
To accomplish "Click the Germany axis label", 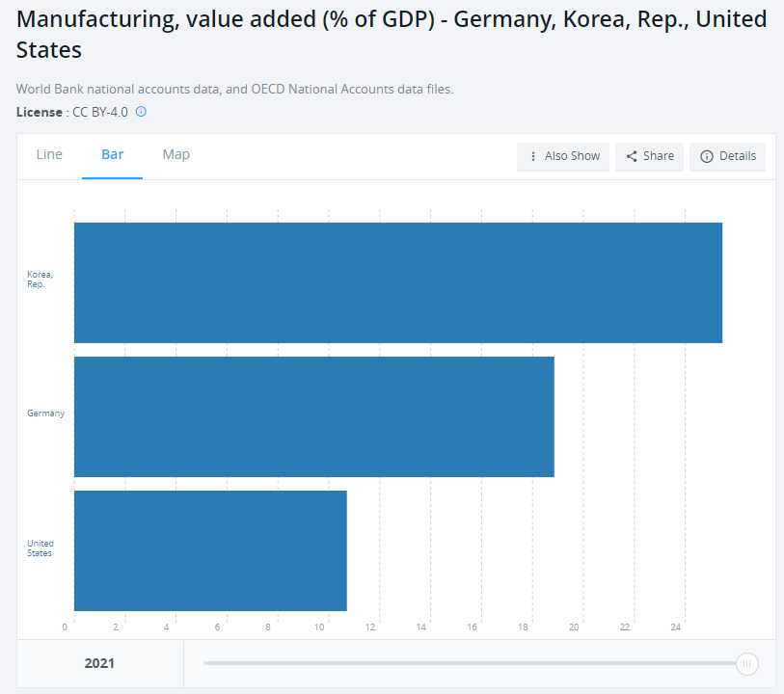I will click(46, 414).
